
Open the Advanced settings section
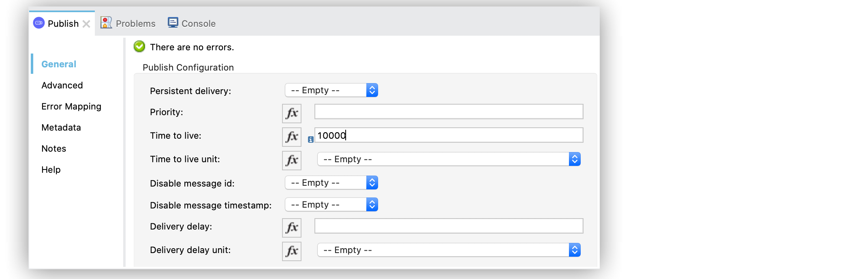62,85
